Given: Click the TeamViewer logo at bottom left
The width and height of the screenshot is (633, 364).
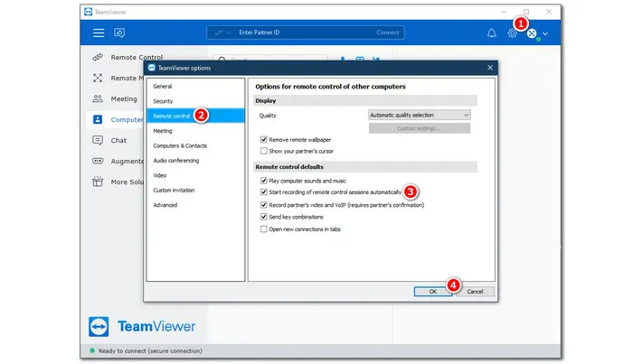Looking at the screenshot, I should [142, 326].
